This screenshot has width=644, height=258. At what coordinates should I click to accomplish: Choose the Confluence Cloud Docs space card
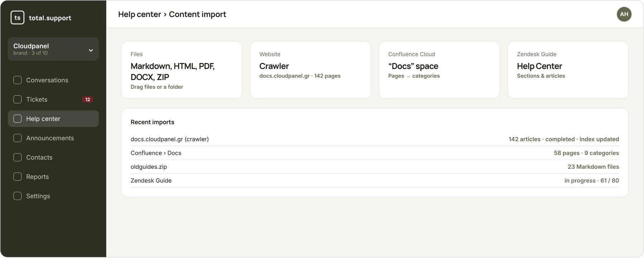pos(439,70)
